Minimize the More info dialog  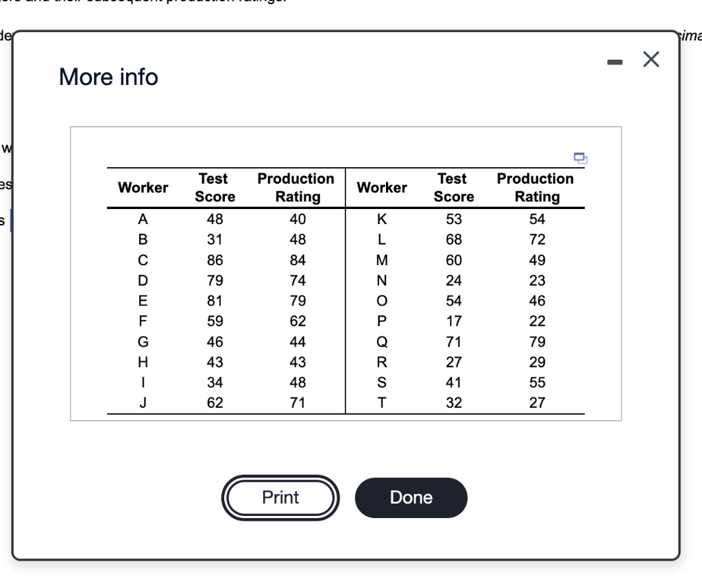coord(615,60)
